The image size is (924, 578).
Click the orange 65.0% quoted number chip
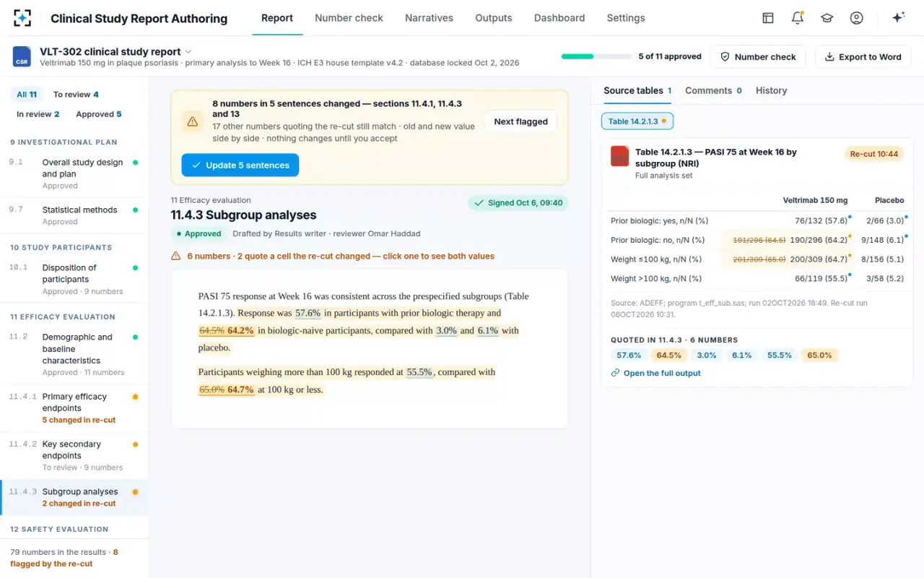(x=819, y=355)
